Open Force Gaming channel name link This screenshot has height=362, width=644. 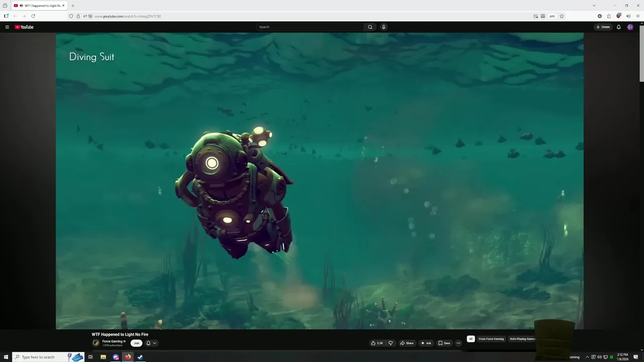coord(113,341)
